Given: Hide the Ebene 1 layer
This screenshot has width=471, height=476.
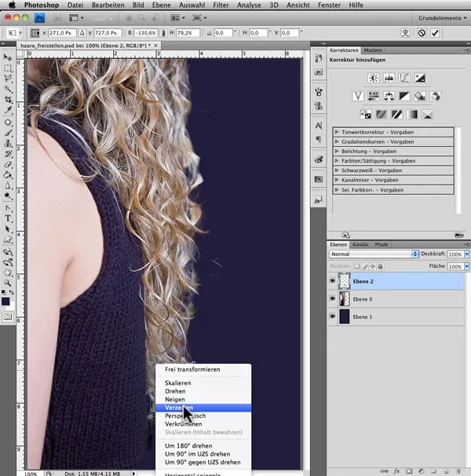Looking at the screenshot, I should [333, 317].
